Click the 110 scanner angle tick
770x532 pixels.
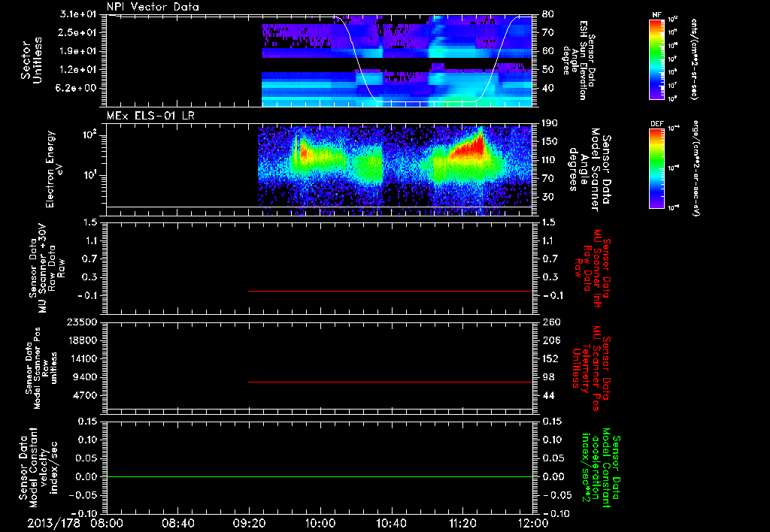(x=550, y=160)
